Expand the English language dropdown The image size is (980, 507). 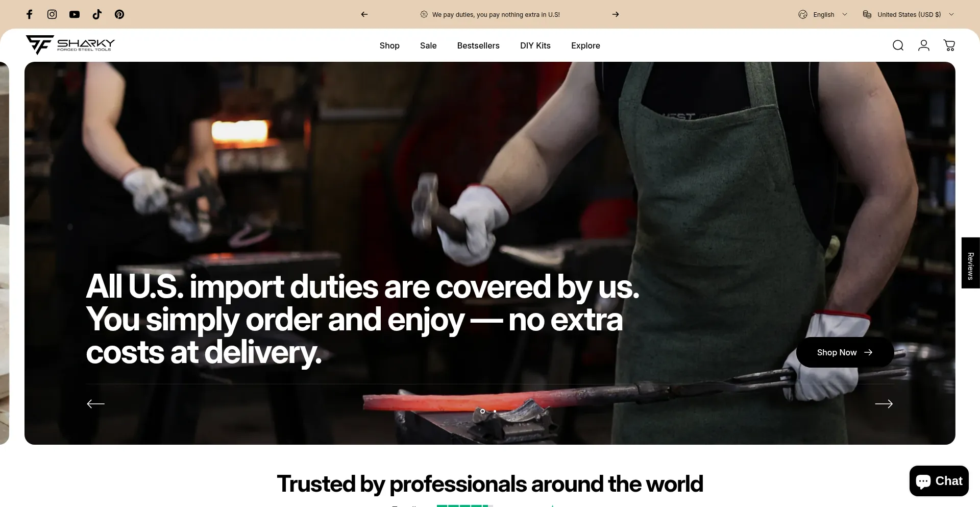823,14
